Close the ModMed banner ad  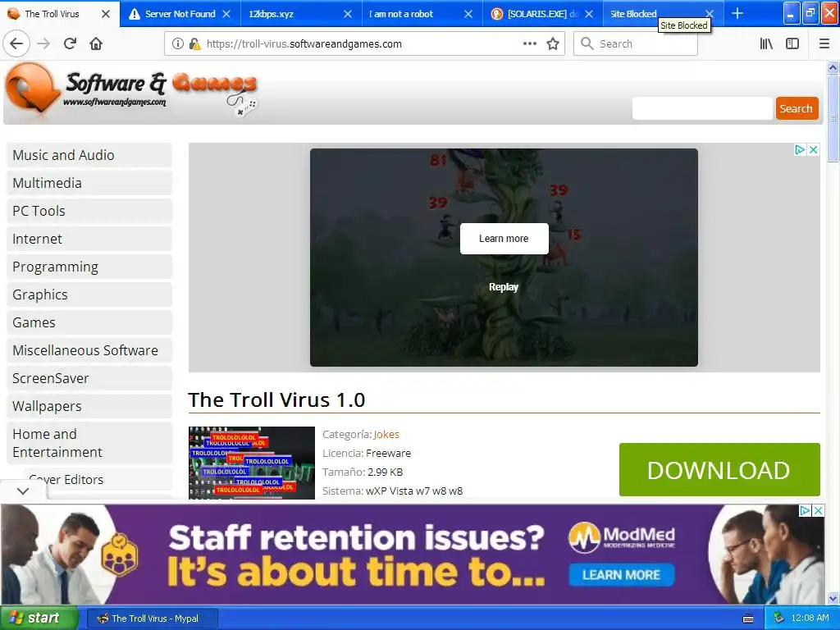pyautogui.click(x=818, y=510)
